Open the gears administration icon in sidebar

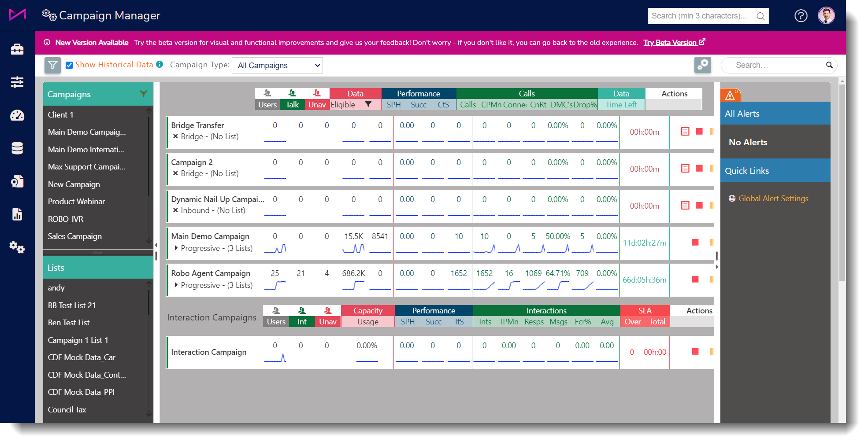point(17,247)
